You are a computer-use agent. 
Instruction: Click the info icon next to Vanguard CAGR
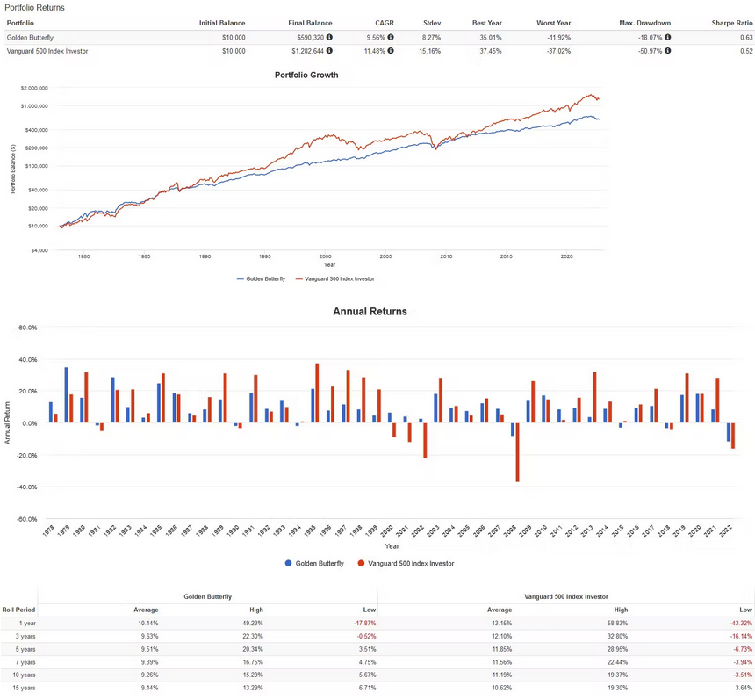[392, 51]
